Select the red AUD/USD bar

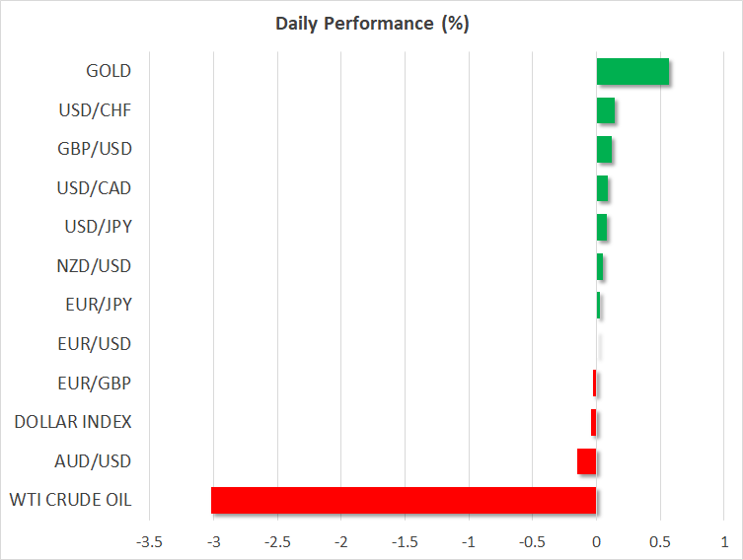[x=587, y=461]
